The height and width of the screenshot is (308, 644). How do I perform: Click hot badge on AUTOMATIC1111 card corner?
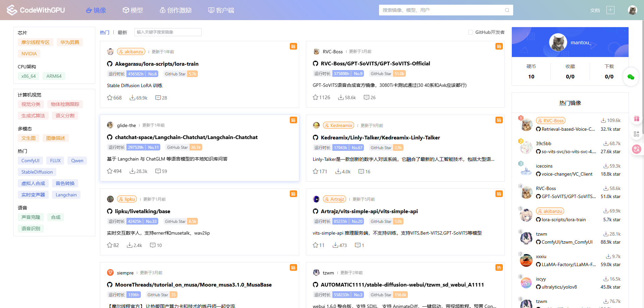pos(499,267)
